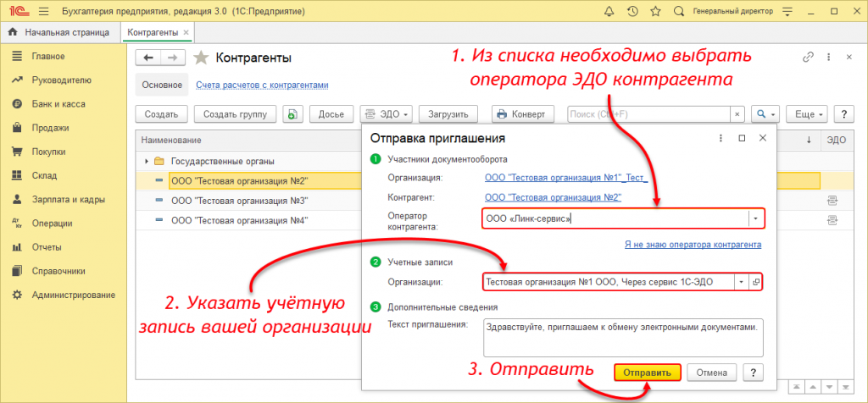Image resolution: width=868 pixels, height=403 pixels.
Task: Open Счета расчетов с контрагентами link
Action: 263,86
